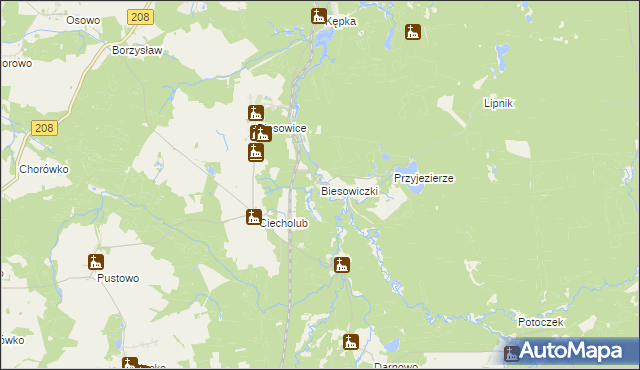
Task: Open the church marker above the Pustowo label
Action: 96,262
